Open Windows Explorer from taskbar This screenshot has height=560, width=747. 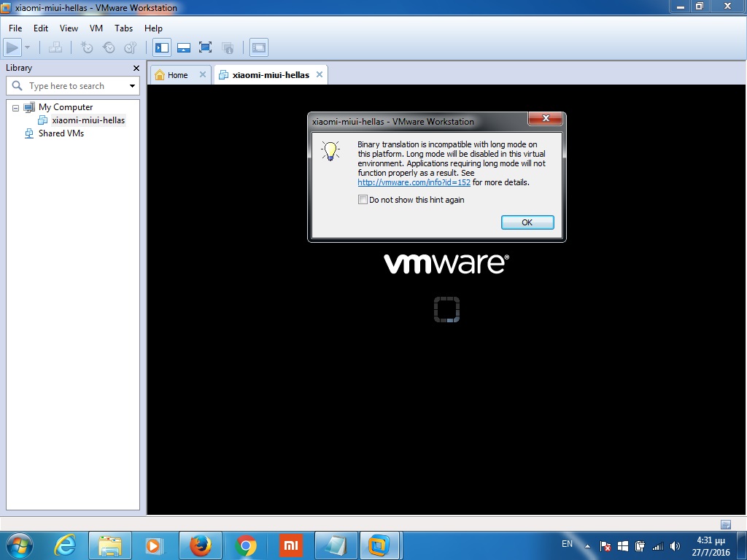tap(110, 545)
